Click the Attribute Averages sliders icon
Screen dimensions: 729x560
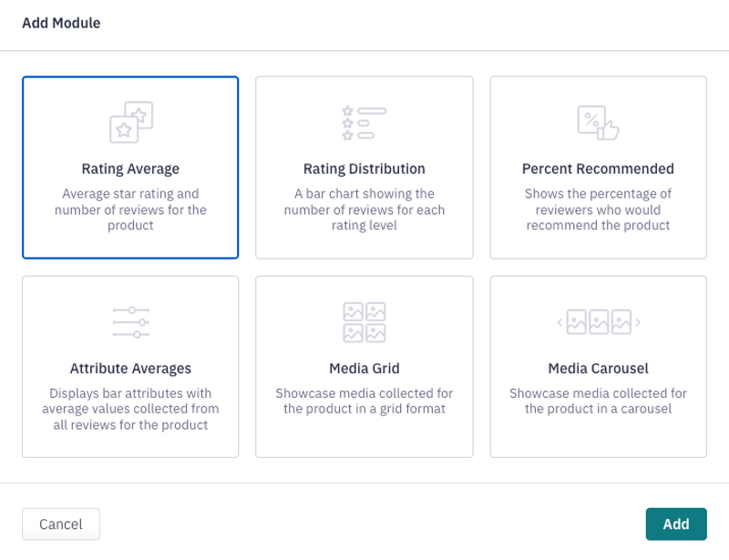tap(131, 322)
